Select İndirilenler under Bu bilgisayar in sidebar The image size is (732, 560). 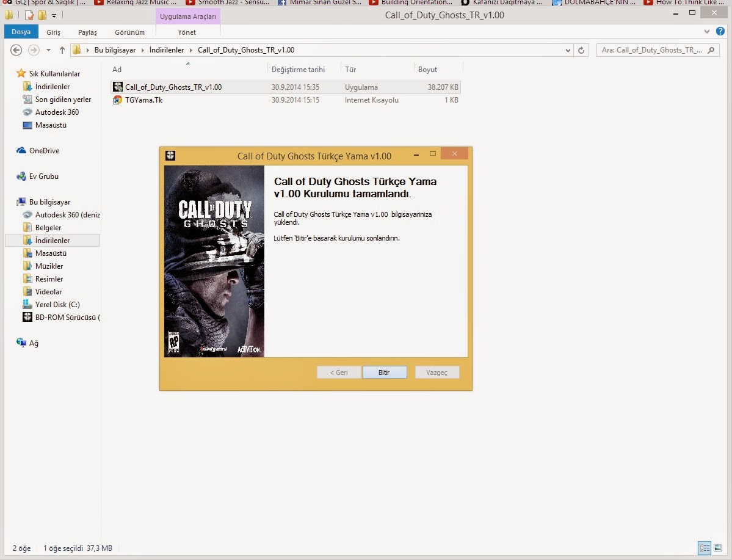pos(53,240)
